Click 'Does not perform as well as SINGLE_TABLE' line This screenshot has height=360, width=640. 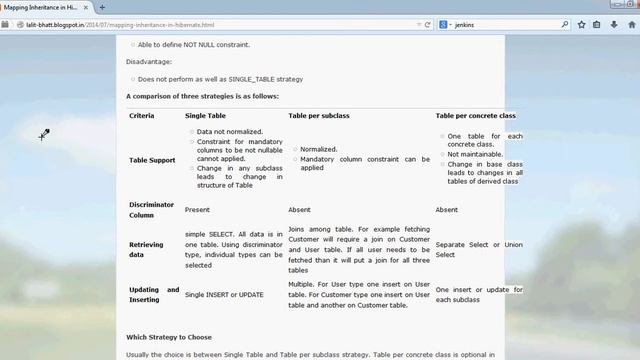pos(220,79)
